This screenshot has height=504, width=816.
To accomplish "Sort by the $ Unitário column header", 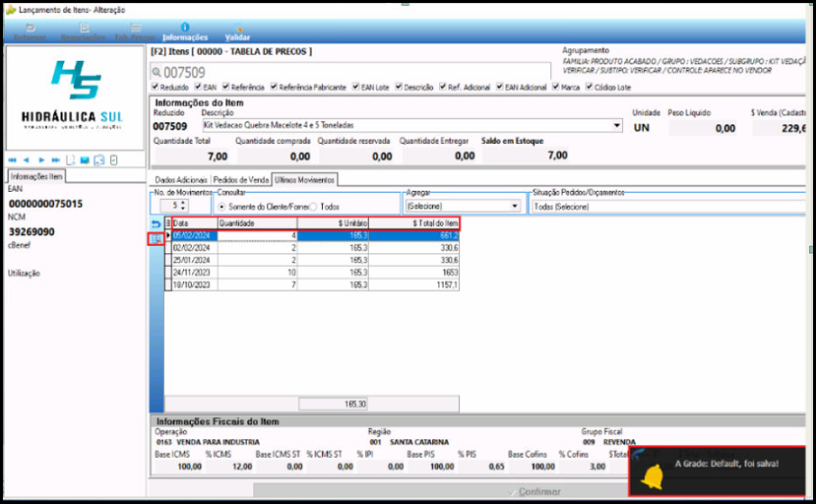I will click(333, 222).
